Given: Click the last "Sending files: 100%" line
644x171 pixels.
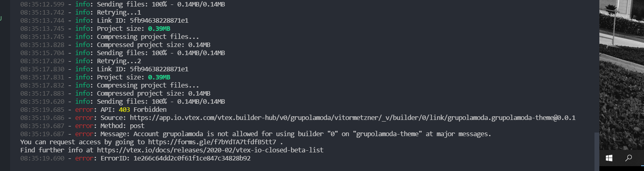Looking at the screenshot, I should point(161,102).
